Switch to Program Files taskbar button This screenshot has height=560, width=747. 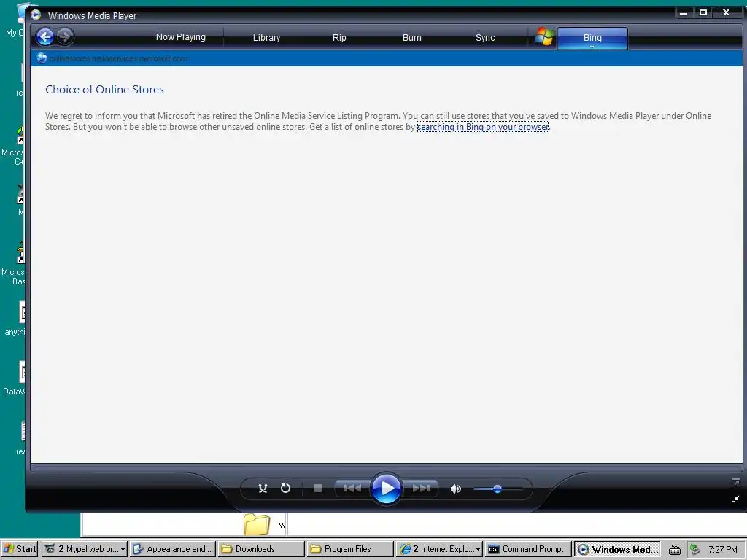click(350, 549)
